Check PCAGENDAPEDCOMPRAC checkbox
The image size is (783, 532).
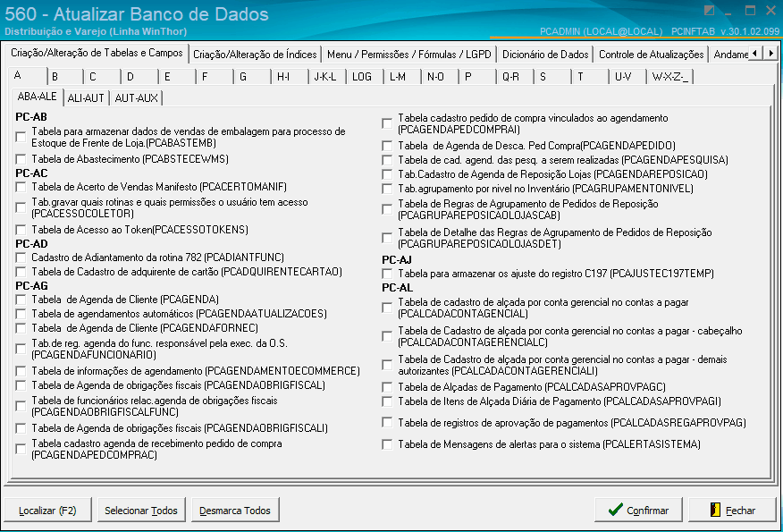coord(21,449)
